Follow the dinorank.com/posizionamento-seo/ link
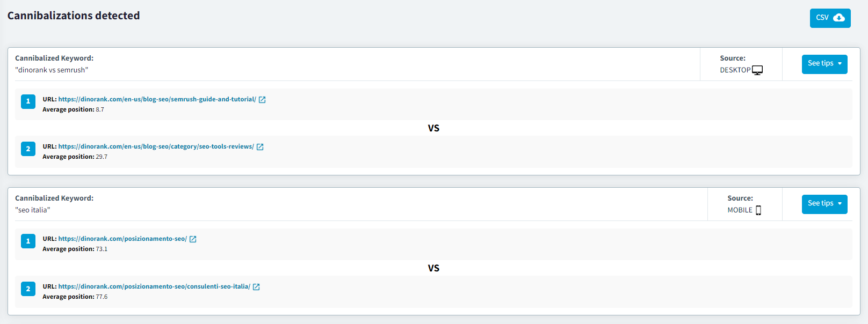Image resolution: width=868 pixels, height=324 pixels. click(x=122, y=239)
